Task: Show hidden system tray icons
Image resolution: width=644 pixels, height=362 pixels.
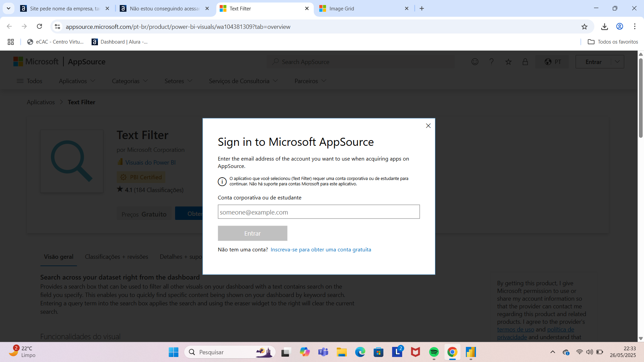Action: tap(553, 352)
